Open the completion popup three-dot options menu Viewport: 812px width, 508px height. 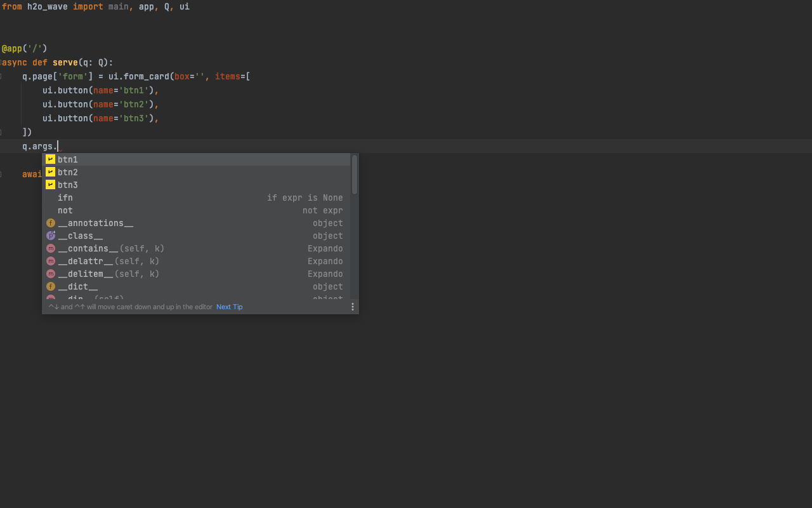tap(353, 307)
